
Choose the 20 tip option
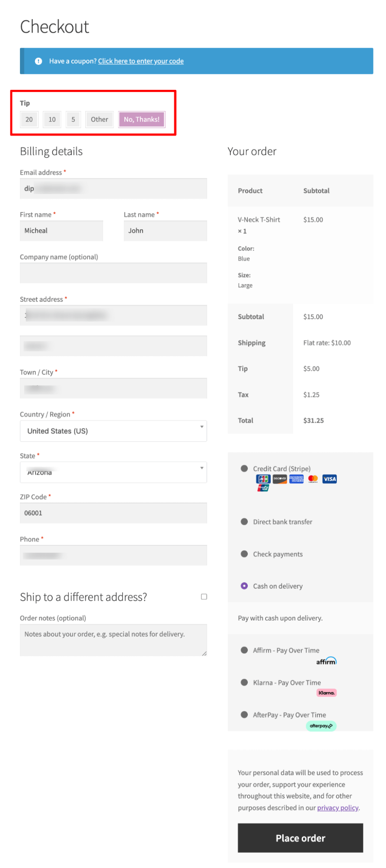29,119
